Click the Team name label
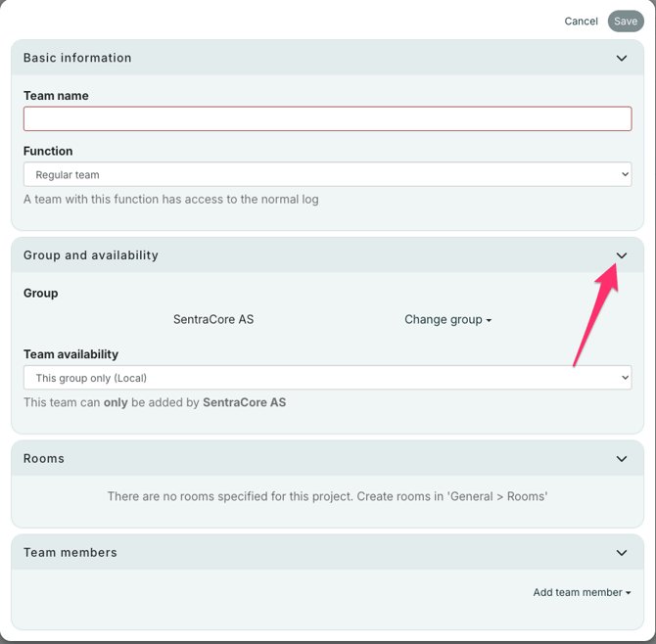This screenshot has height=644, width=656. 56,96
